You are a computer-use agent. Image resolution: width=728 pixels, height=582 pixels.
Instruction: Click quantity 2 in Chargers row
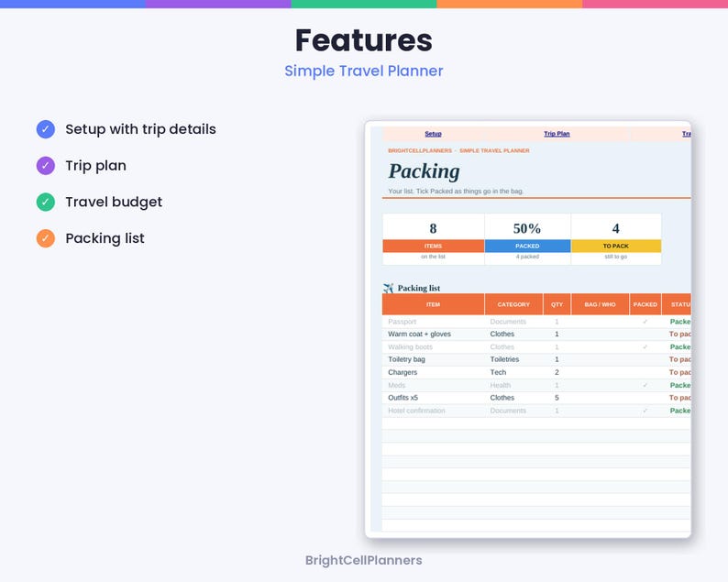coord(557,372)
